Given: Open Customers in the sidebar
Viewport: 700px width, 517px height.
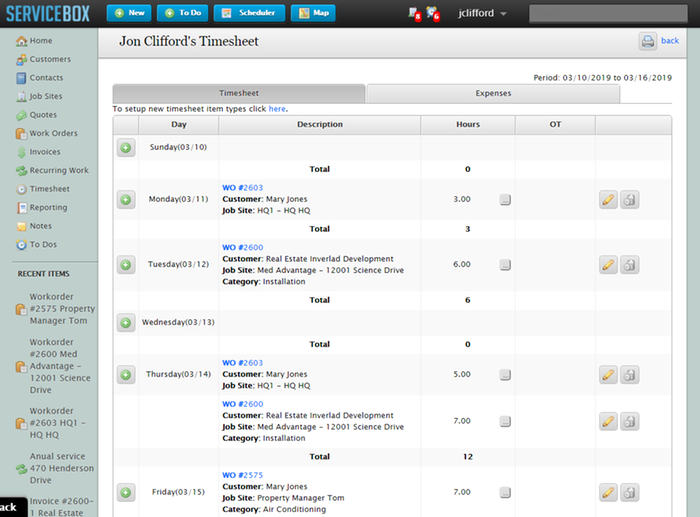Looking at the screenshot, I should [43, 59].
